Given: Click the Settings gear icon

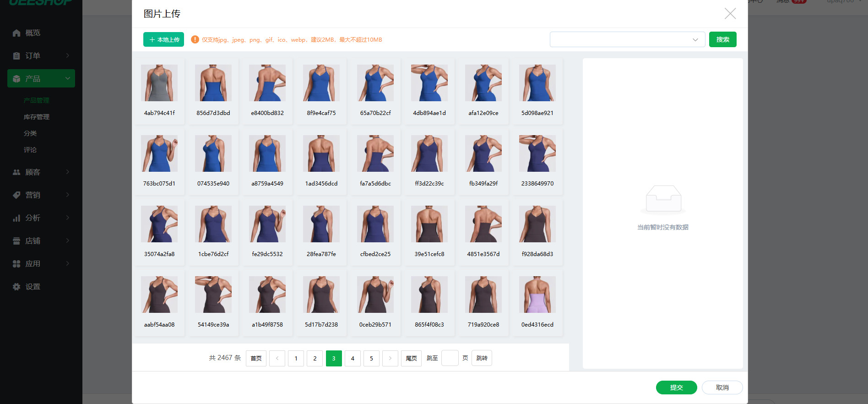Looking at the screenshot, I should [x=16, y=287].
